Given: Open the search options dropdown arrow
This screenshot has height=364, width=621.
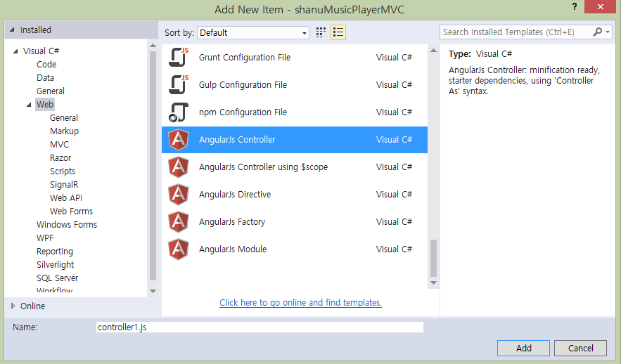Looking at the screenshot, I should coord(608,32).
